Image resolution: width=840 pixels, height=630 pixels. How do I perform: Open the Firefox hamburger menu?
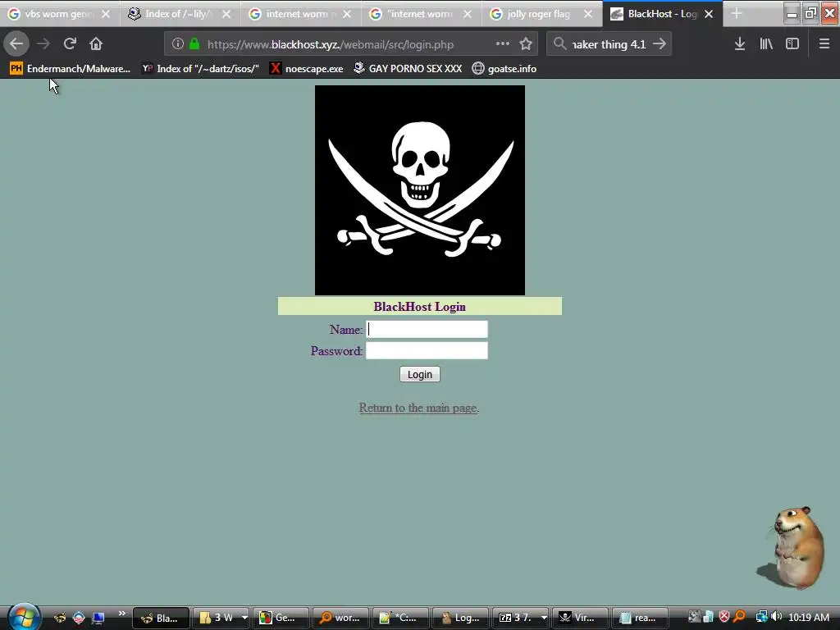point(824,44)
